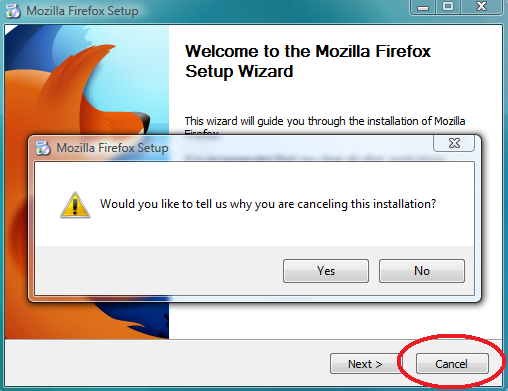Click the Next > button
This screenshot has width=508, height=391.
click(365, 364)
